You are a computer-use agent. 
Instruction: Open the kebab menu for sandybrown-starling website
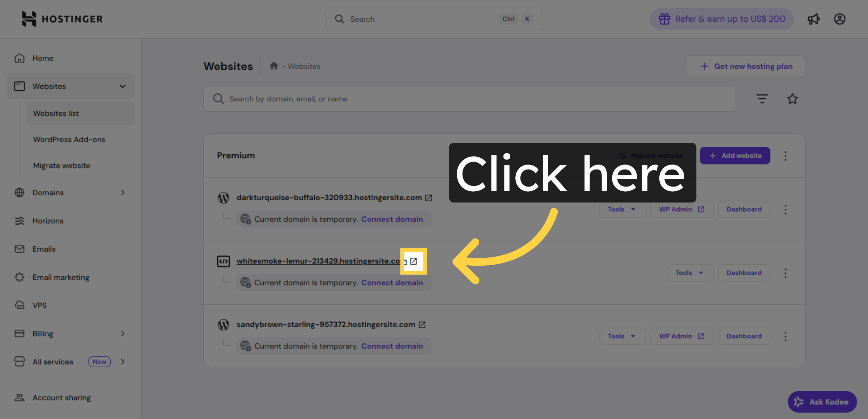coord(786,336)
